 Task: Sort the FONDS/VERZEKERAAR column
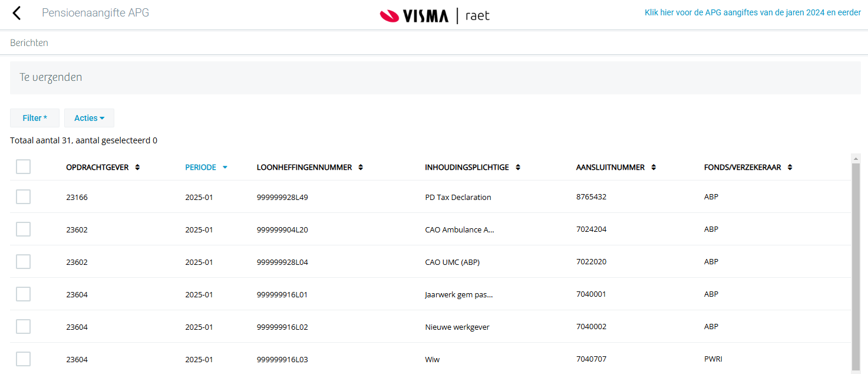pyautogui.click(x=789, y=167)
